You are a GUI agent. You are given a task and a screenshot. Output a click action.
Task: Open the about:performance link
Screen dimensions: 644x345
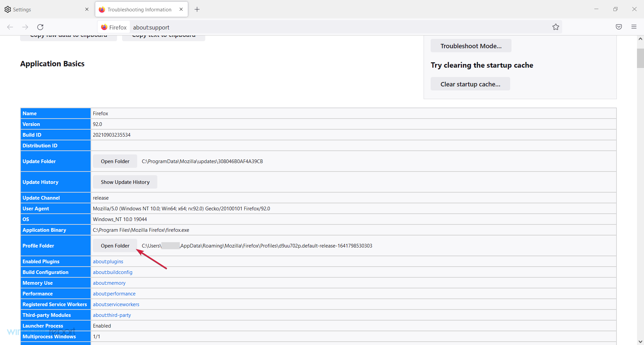click(x=114, y=294)
